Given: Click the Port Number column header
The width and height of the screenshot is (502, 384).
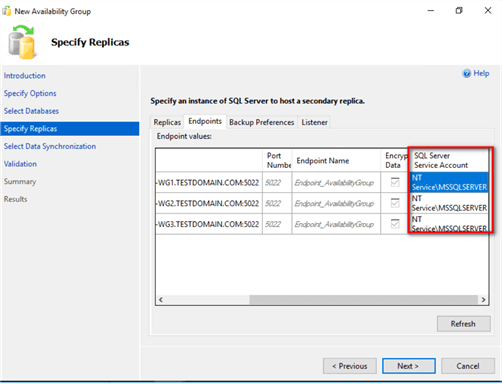Looking at the screenshot, I should 277,160.
